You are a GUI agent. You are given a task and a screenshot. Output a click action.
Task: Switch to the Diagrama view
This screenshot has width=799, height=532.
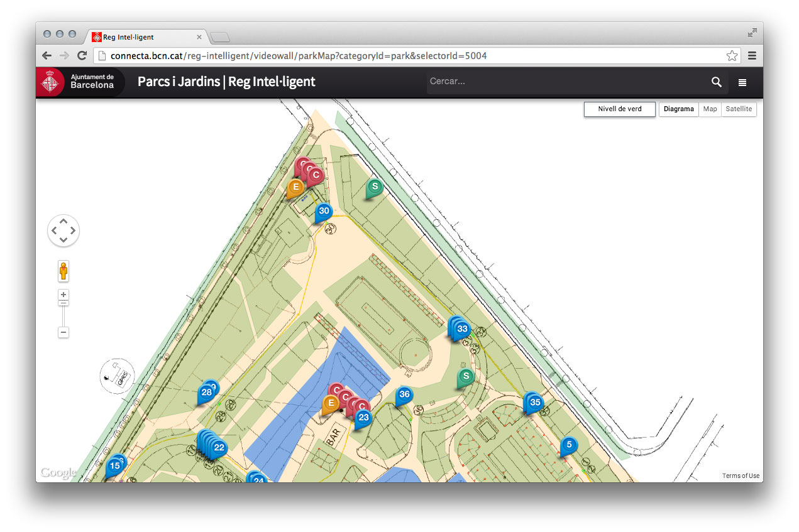tap(678, 109)
